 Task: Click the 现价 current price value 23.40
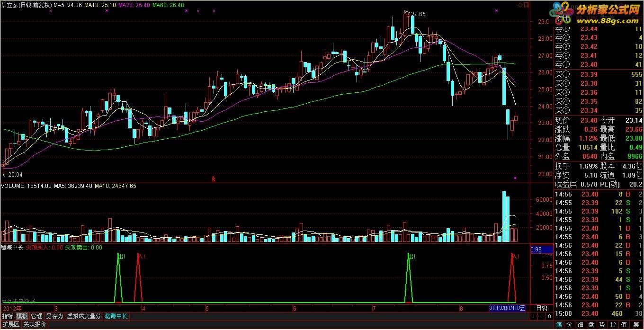589,120
